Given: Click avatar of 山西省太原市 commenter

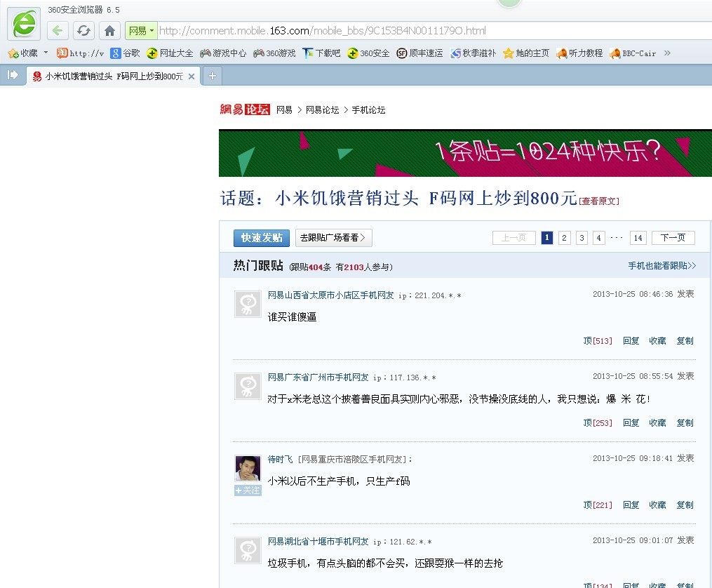Looking at the screenshot, I should coord(248,304).
